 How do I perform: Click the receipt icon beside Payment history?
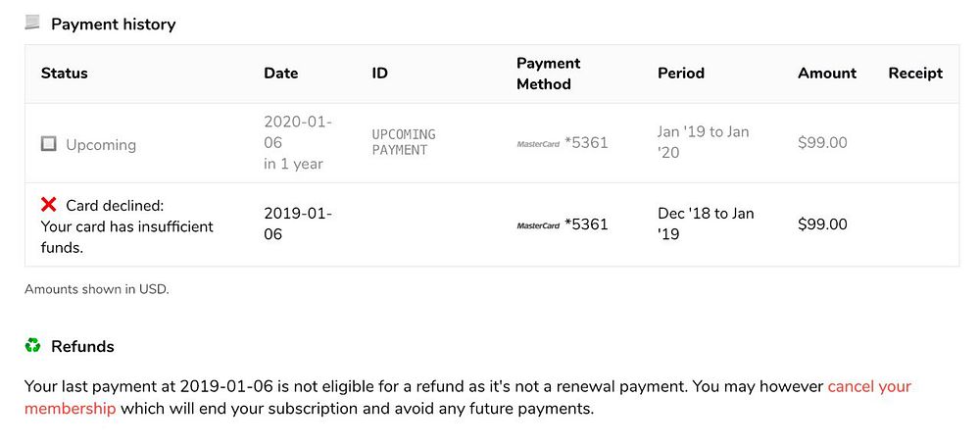pos(32,23)
